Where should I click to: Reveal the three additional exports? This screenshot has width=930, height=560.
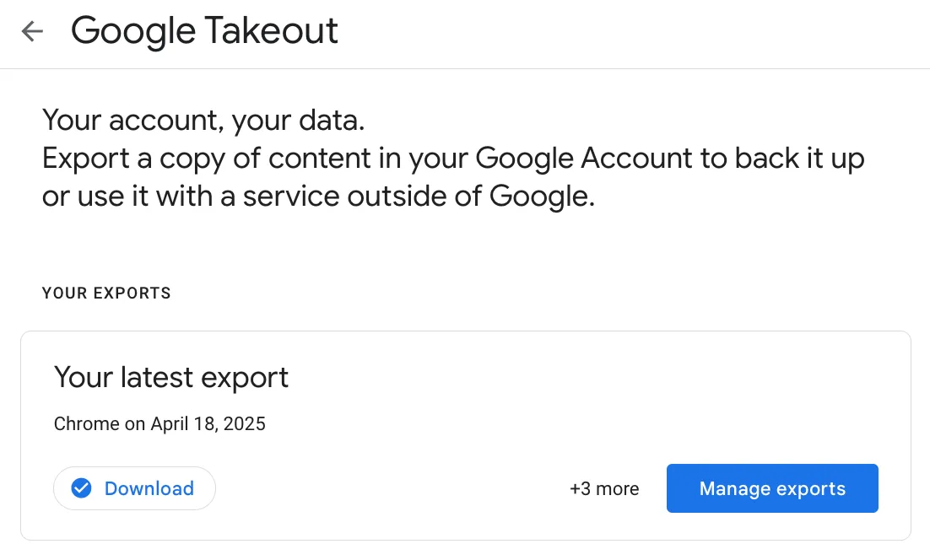point(604,488)
